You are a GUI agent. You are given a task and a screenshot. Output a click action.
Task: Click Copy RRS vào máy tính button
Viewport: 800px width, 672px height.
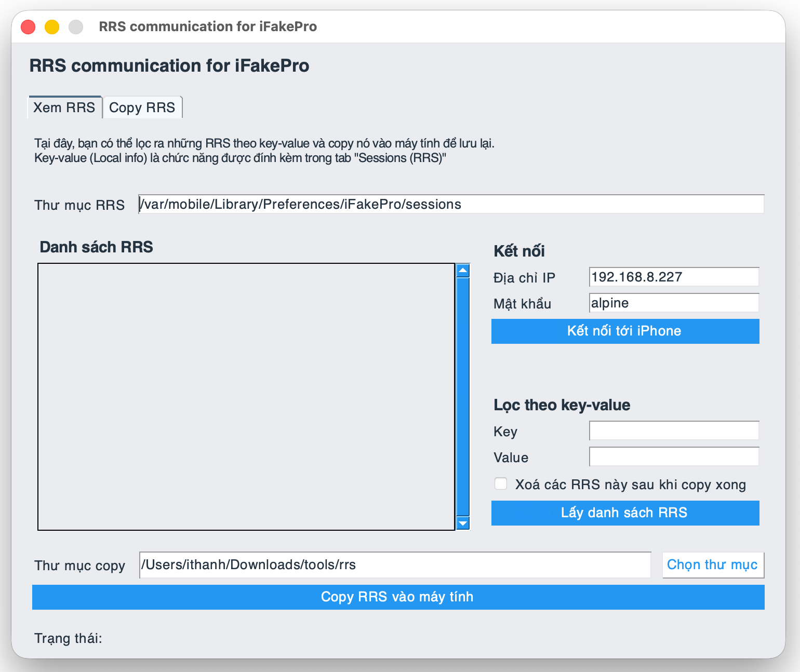[398, 597]
